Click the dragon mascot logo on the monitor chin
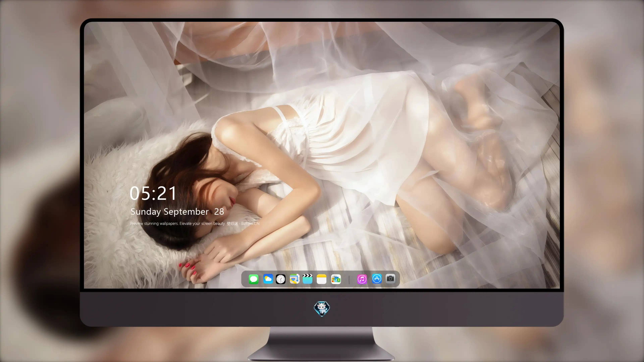644x362 pixels. coord(322,309)
